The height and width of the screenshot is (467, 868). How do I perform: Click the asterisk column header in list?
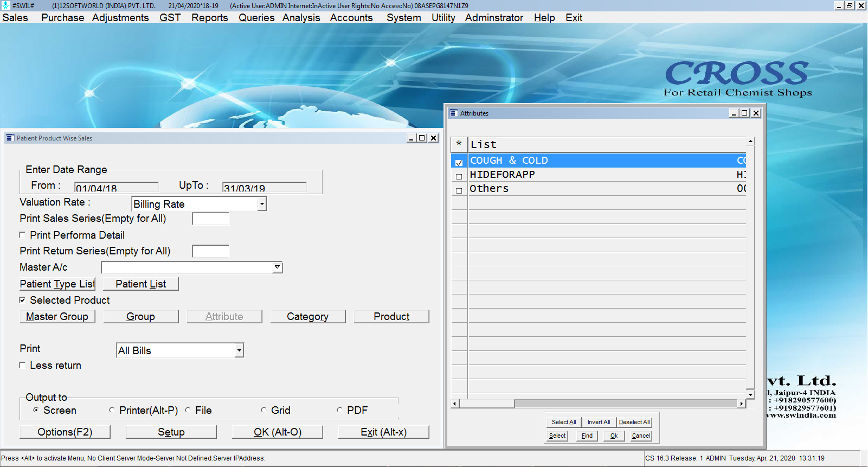(x=459, y=144)
